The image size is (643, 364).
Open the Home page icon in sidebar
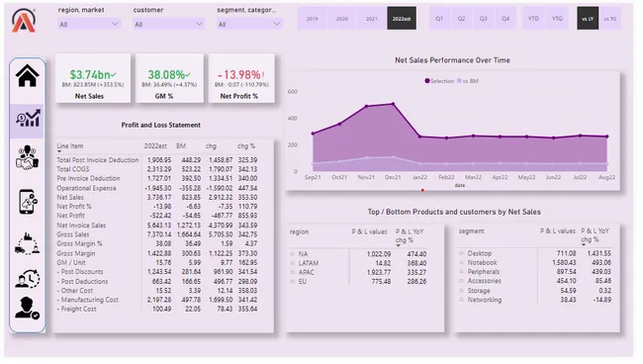[28, 76]
